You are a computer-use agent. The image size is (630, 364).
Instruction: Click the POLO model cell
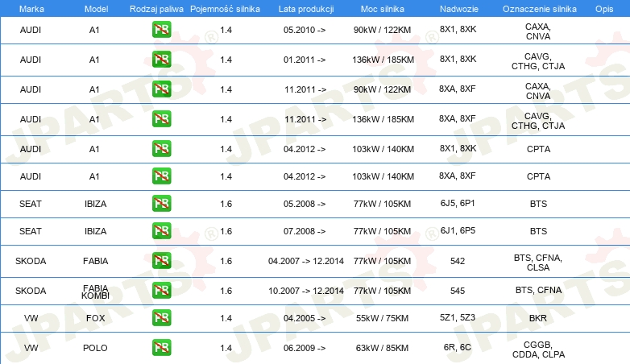coord(95,348)
